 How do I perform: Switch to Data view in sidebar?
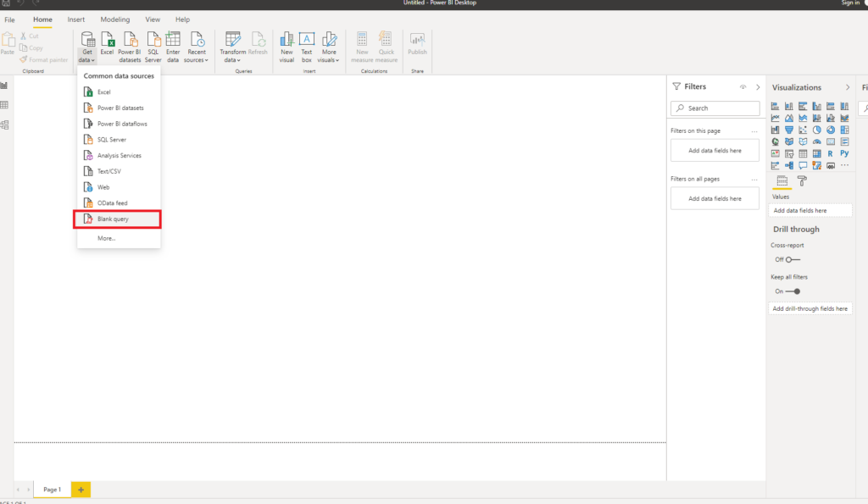click(4, 105)
